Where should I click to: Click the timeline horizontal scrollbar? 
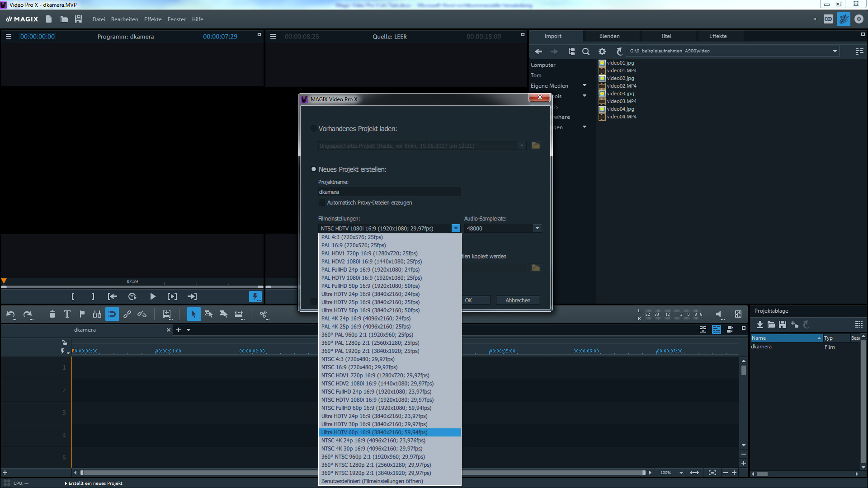tap(363, 473)
